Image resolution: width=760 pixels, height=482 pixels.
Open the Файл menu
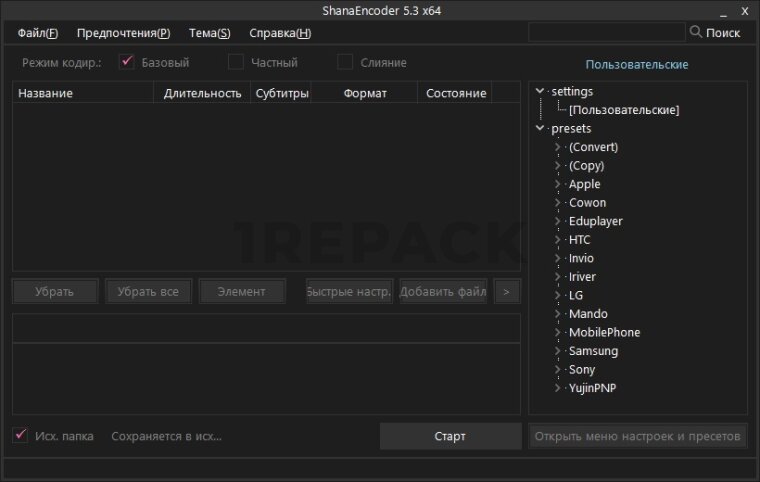click(38, 33)
